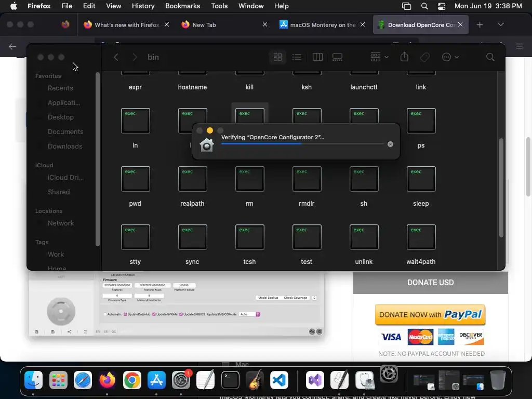This screenshot has width=532, height=399.
Task: Select Shared in Finder sidebar
Action: (59, 192)
